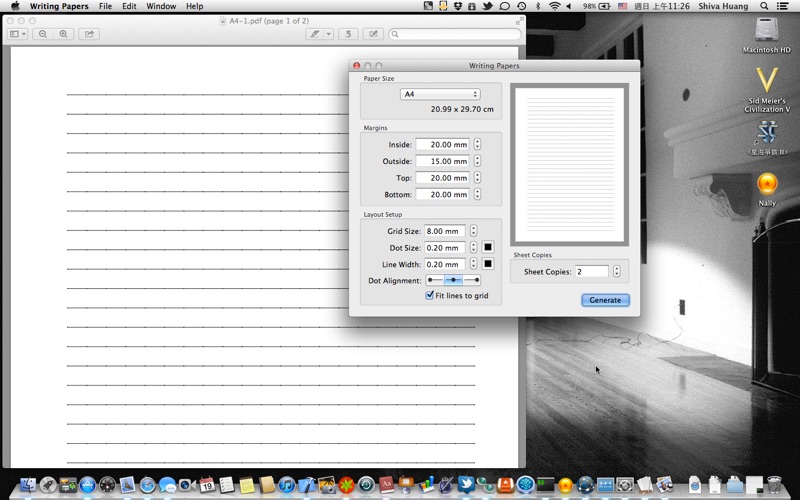Click the Sheet Copies input field
Image resolution: width=800 pixels, height=500 pixels.
pos(591,271)
